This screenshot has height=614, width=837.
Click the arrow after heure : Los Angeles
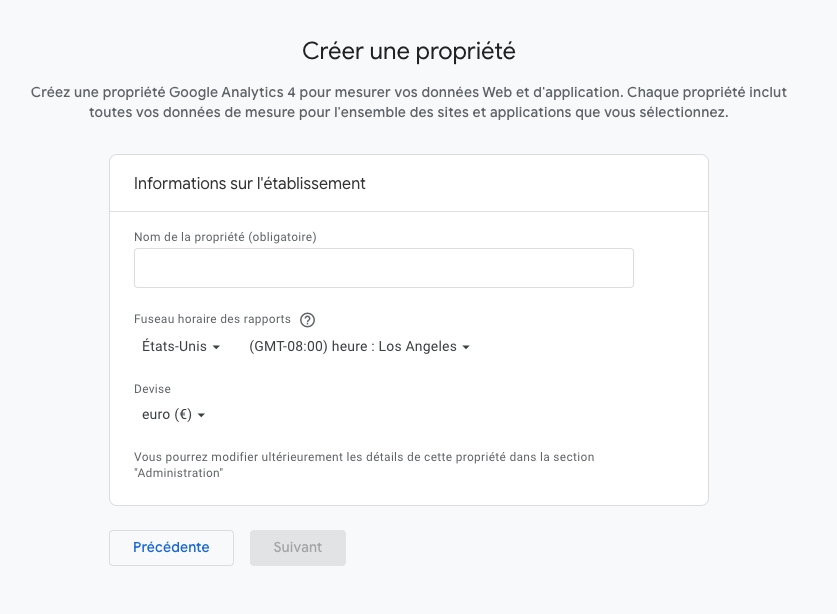(x=466, y=348)
